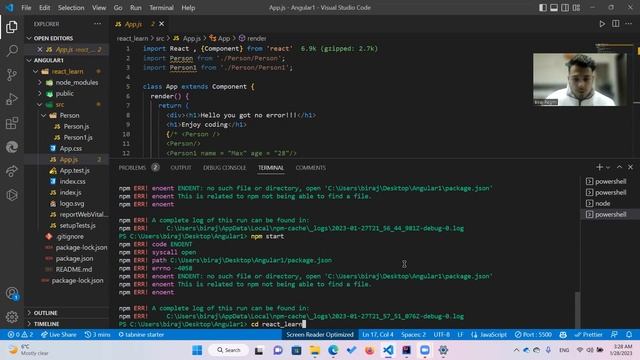
Task: Maximize the panel size chevron
Action: [x=619, y=167]
